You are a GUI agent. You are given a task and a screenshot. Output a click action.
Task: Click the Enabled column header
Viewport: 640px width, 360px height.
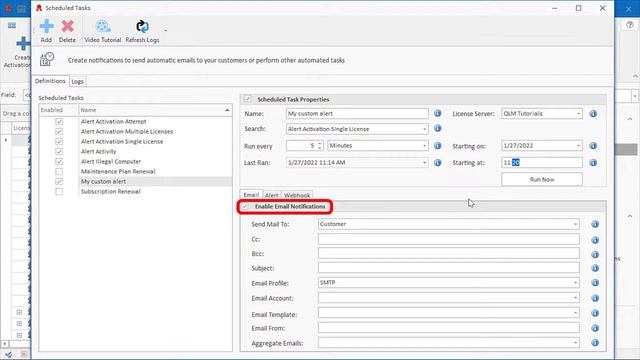click(58, 110)
